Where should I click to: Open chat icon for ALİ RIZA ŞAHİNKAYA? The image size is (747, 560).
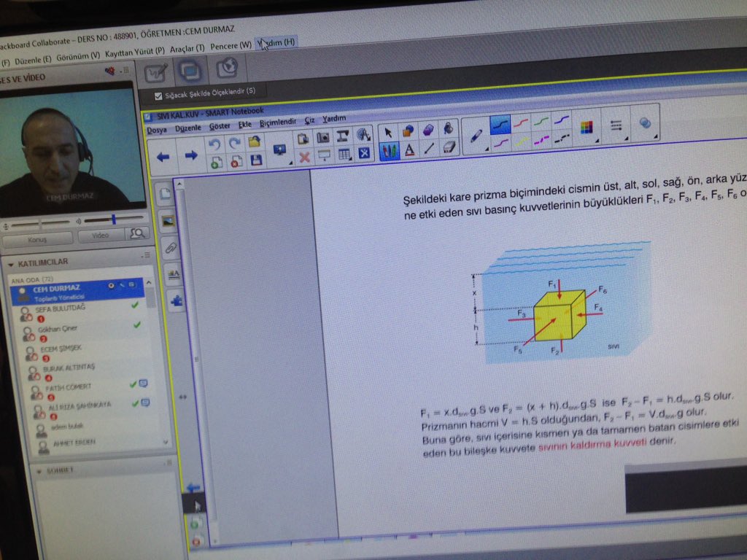(x=146, y=402)
